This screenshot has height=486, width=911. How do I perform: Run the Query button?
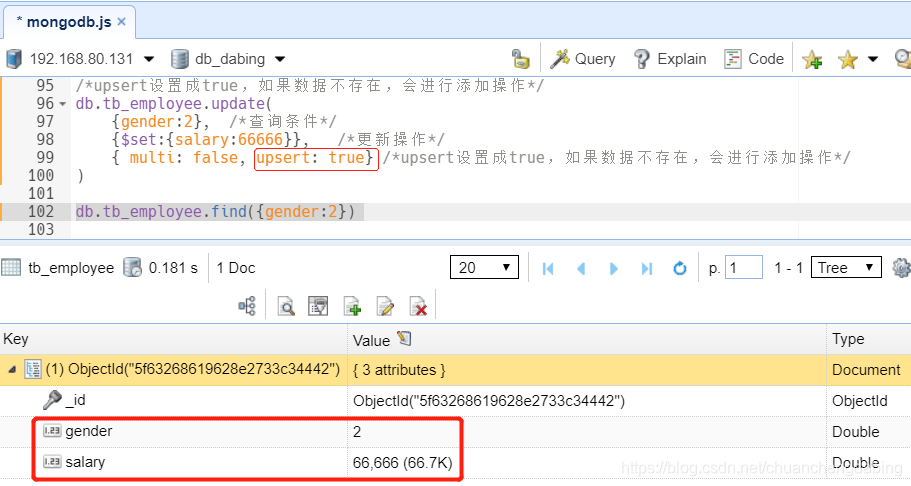583,59
